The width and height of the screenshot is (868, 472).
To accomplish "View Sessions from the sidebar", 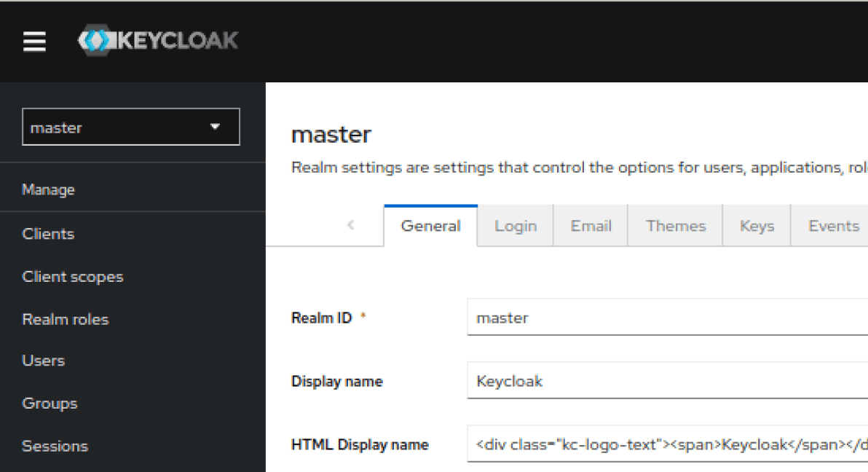I will coord(55,446).
